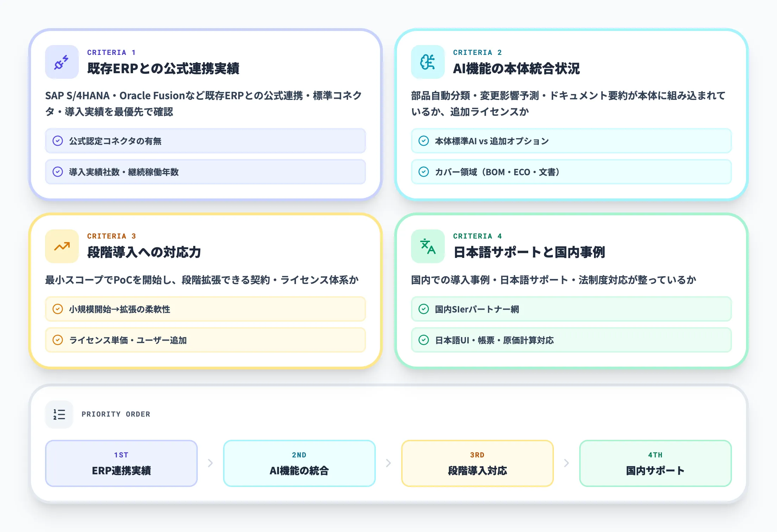Expand the arrow between 1ST and 2ND boxes

coord(210,463)
